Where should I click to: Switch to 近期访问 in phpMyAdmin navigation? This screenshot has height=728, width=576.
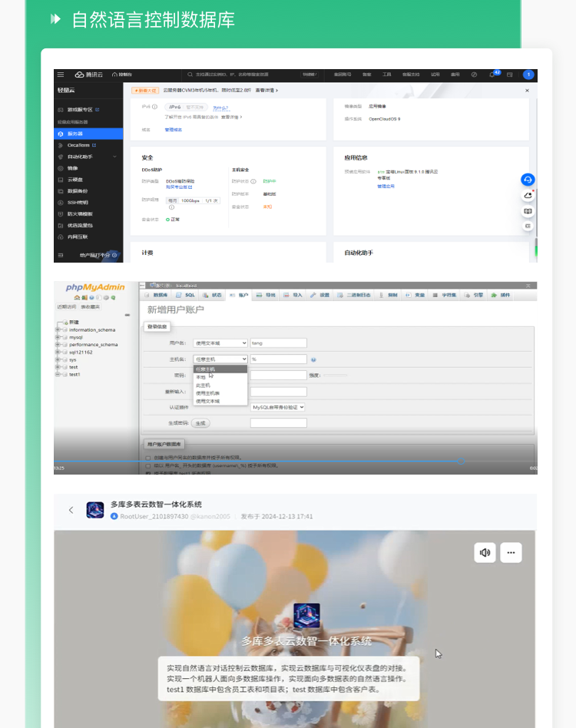pyautogui.click(x=66, y=307)
